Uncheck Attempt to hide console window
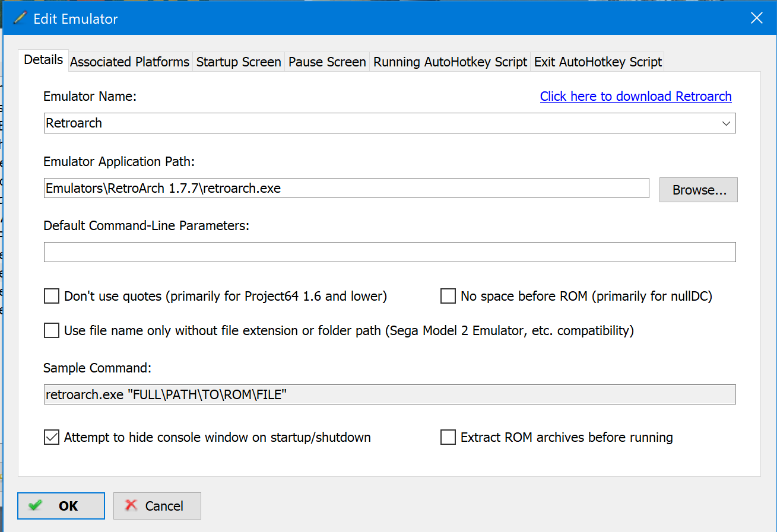Viewport: 777px width, 532px height. (52, 438)
